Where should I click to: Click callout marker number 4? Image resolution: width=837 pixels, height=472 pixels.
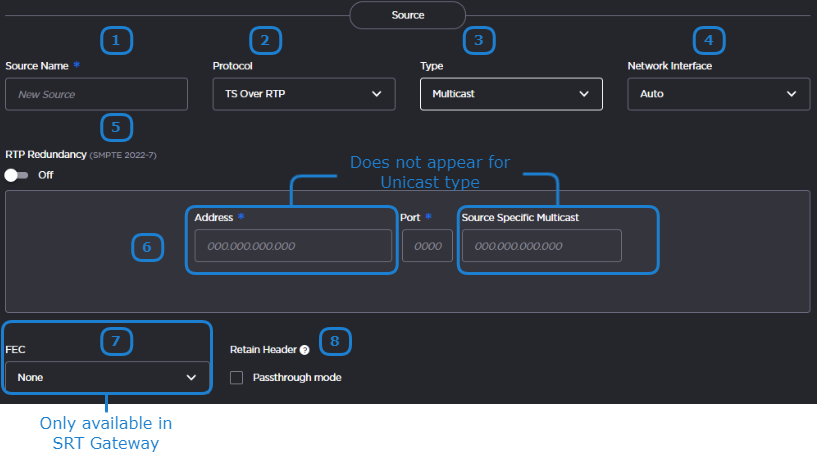(x=709, y=40)
